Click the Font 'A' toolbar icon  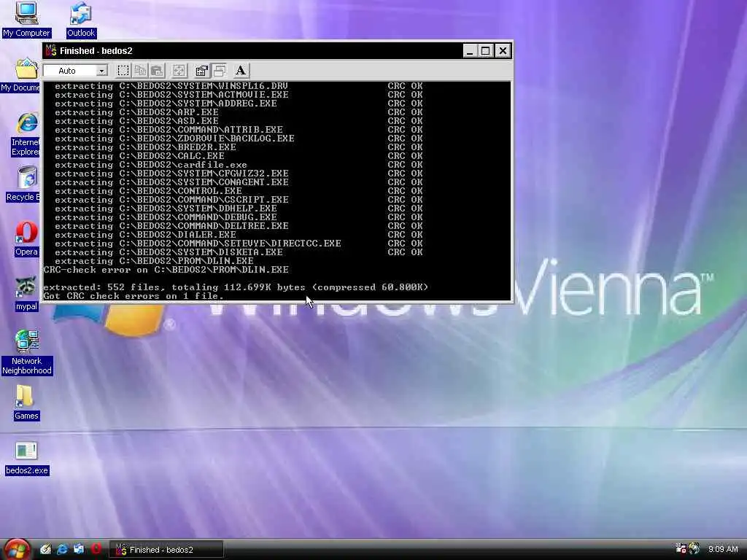click(x=241, y=71)
